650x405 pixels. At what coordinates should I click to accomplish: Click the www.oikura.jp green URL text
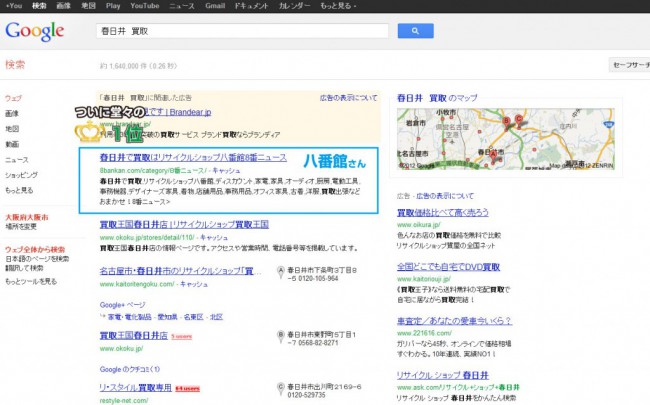coord(419,225)
